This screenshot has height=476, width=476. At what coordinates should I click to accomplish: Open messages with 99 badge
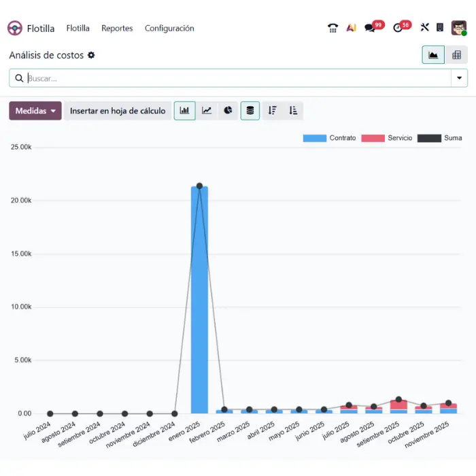click(x=371, y=28)
